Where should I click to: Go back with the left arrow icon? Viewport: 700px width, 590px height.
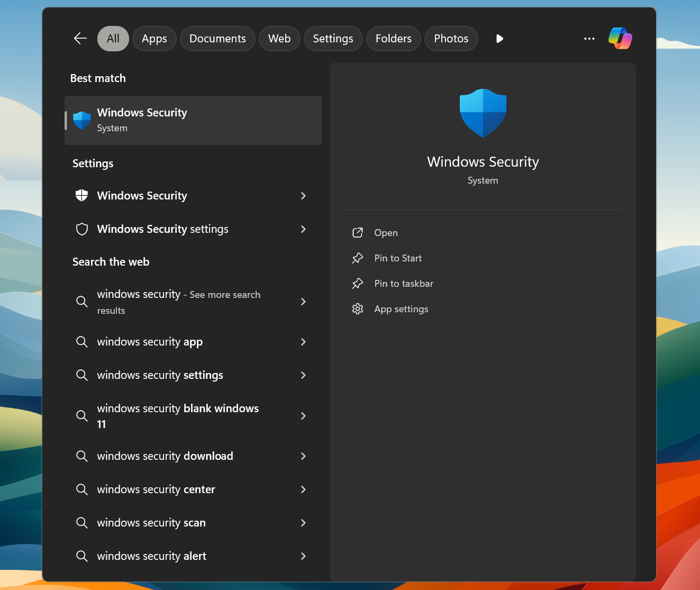click(x=80, y=39)
